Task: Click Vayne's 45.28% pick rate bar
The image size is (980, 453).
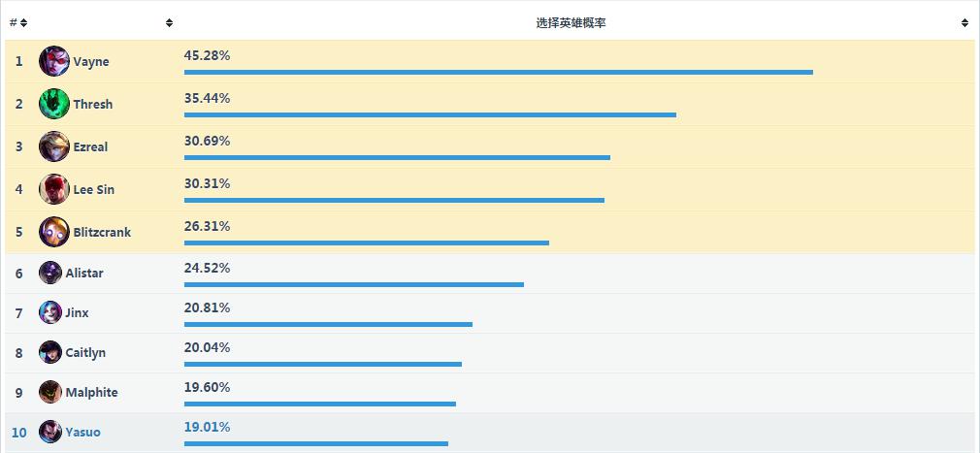Action: click(499, 73)
